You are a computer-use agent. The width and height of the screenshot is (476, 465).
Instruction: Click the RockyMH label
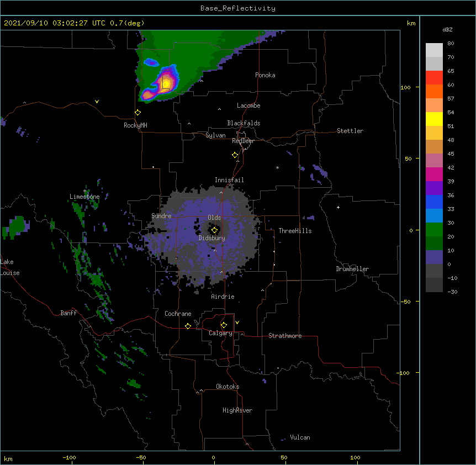(135, 125)
